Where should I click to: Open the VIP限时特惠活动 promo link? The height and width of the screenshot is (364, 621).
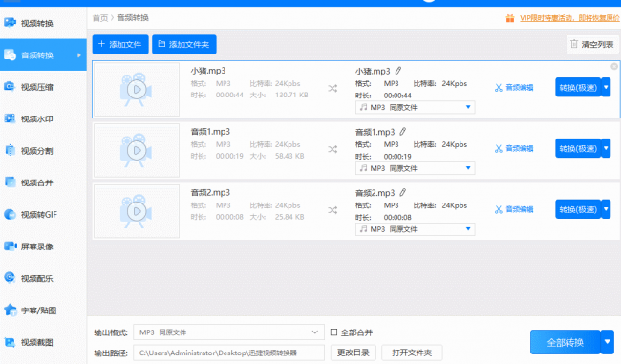pos(569,18)
